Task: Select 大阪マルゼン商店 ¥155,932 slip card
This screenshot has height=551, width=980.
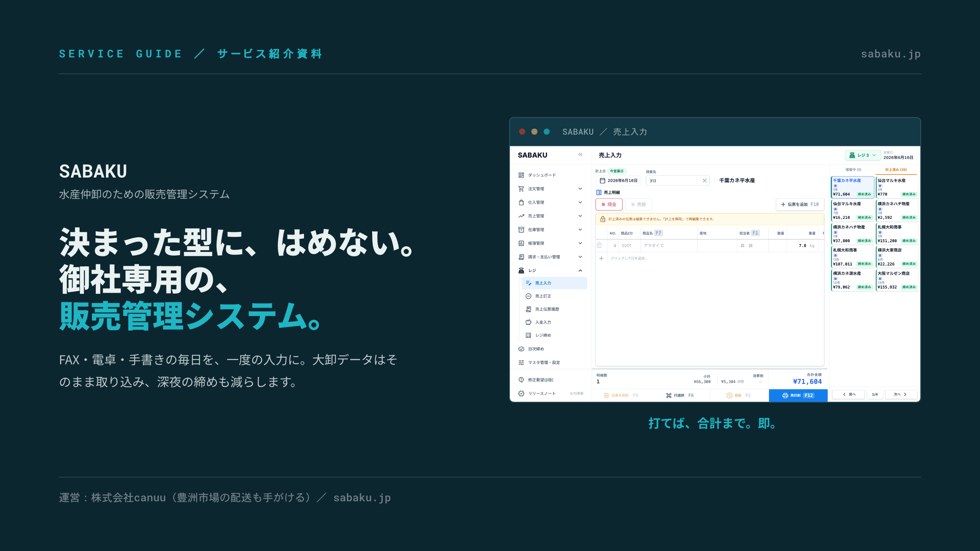Action: tap(897, 280)
